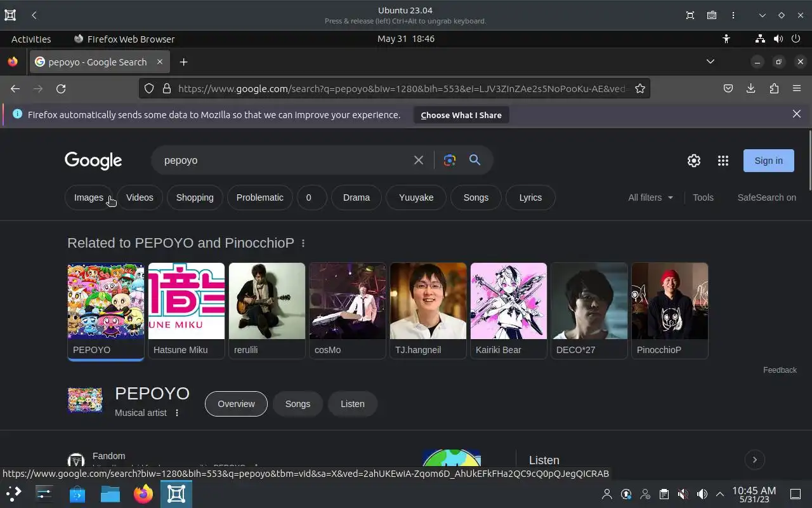Open the accessibility menu in top bar
Screen dimensions: 812x508
click(x=726, y=39)
